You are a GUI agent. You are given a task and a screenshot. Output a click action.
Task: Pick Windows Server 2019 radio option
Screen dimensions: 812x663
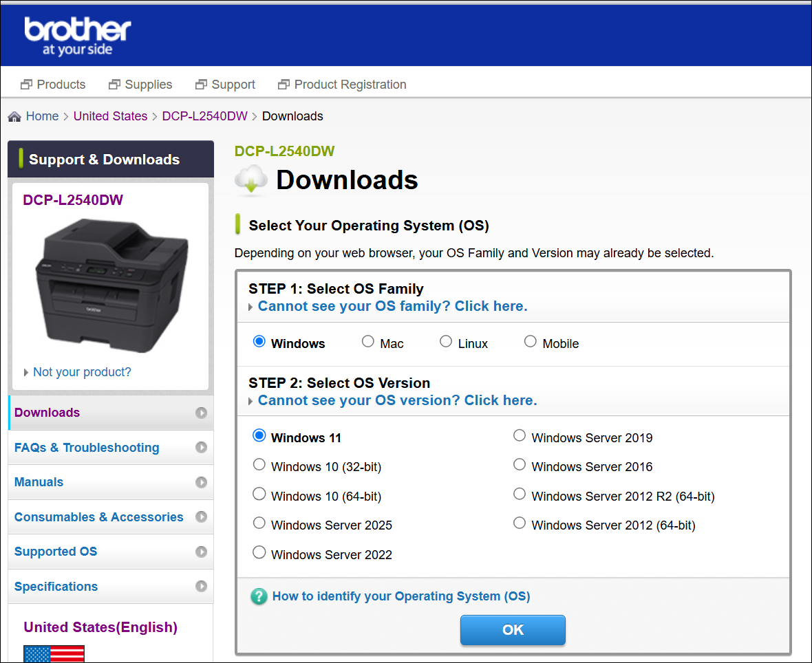(520, 435)
